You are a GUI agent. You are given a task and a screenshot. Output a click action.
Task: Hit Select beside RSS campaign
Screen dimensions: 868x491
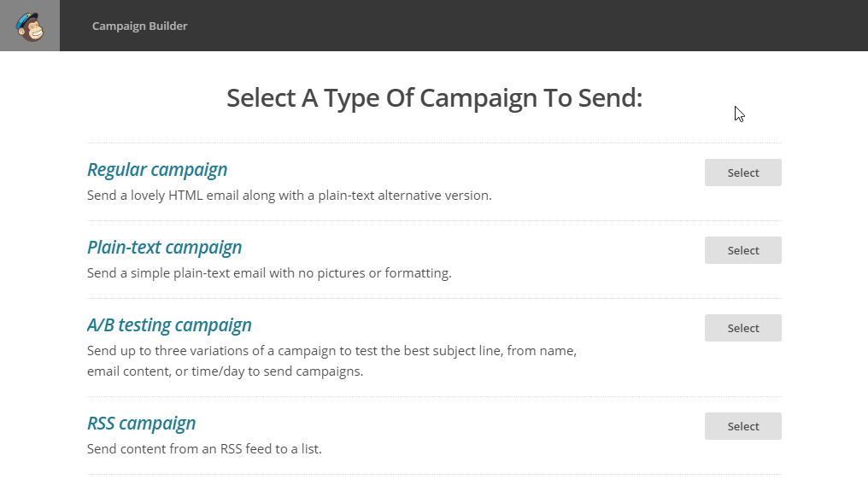click(x=743, y=426)
